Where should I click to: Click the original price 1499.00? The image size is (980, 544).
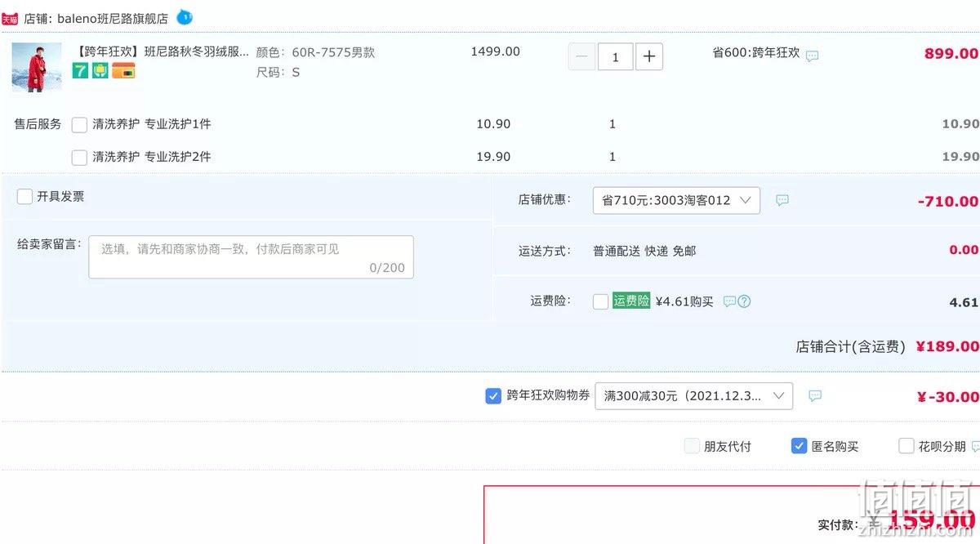coord(495,51)
